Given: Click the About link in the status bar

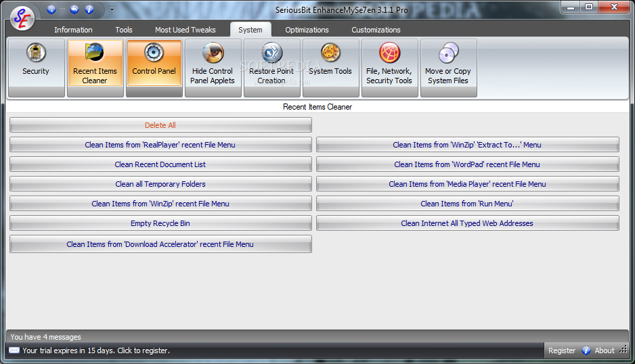Looking at the screenshot, I should 605,350.
